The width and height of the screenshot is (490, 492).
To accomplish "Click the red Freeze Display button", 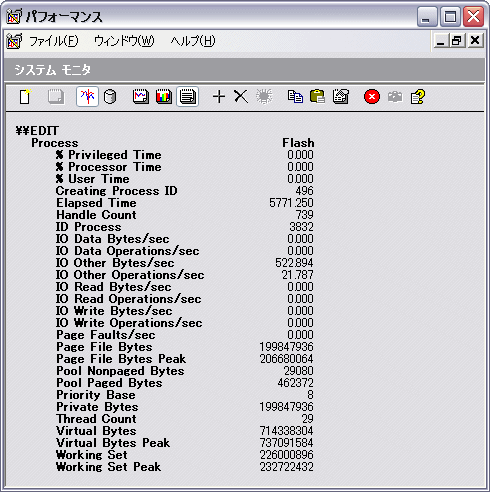I will click(x=372, y=97).
